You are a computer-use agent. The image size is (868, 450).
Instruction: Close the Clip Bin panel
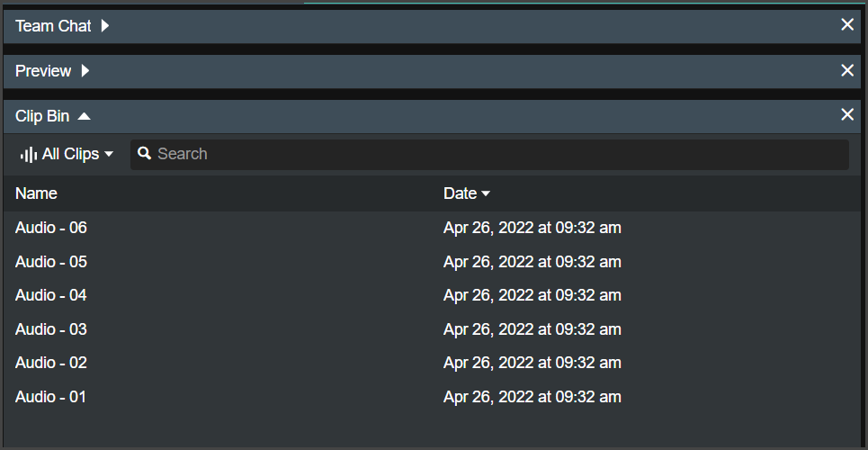(847, 114)
